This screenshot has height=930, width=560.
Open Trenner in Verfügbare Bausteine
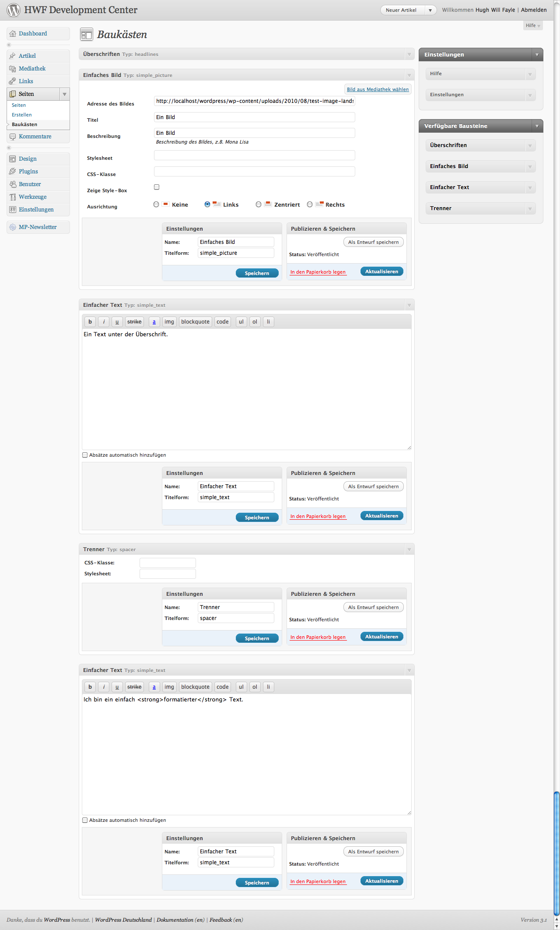pyautogui.click(x=480, y=208)
